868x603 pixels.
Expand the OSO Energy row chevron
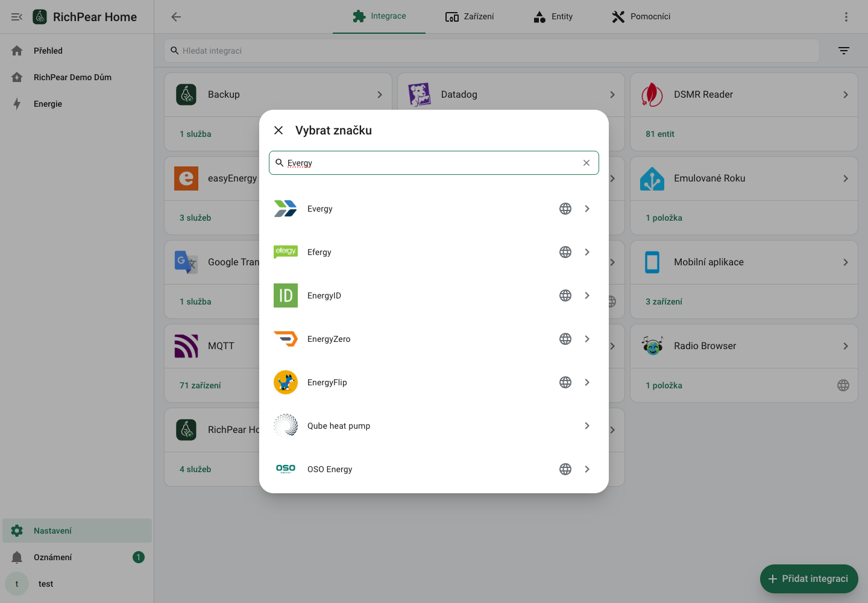coord(587,469)
